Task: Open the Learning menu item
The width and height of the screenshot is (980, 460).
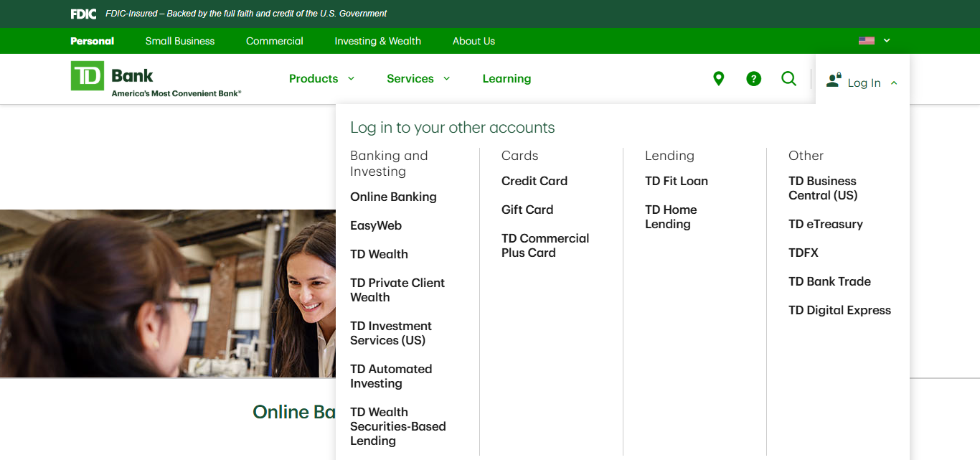Action: 507,79
